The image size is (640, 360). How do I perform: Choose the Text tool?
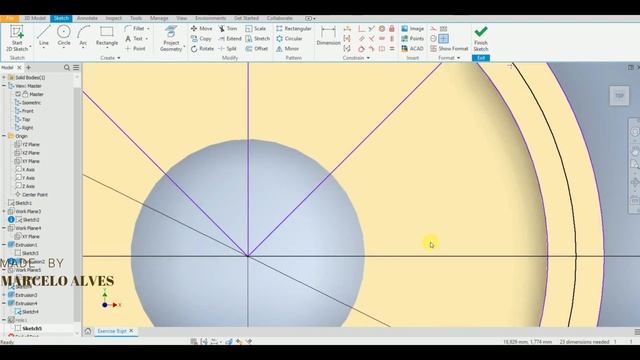click(x=134, y=38)
